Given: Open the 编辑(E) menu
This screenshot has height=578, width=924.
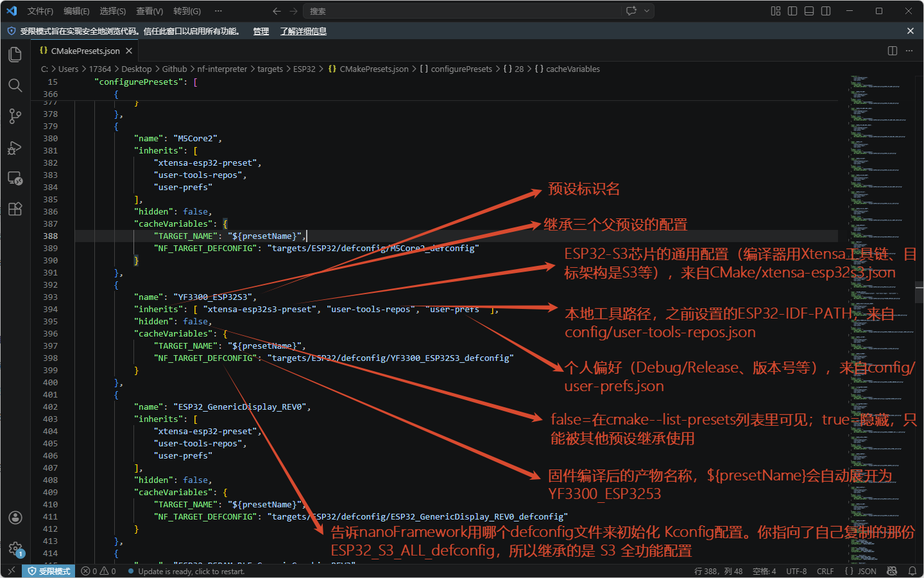Looking at the screenshot, I should click(x=76, y=11).
